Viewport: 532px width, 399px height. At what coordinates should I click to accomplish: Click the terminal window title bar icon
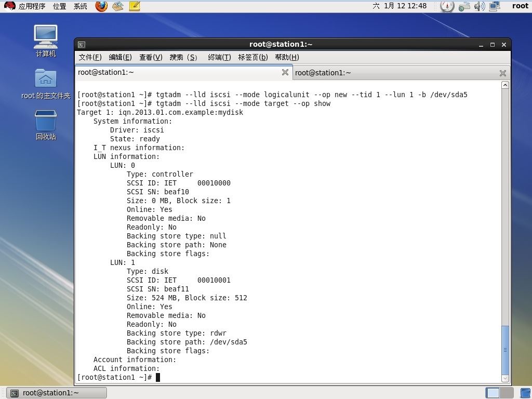click(82, 45)
